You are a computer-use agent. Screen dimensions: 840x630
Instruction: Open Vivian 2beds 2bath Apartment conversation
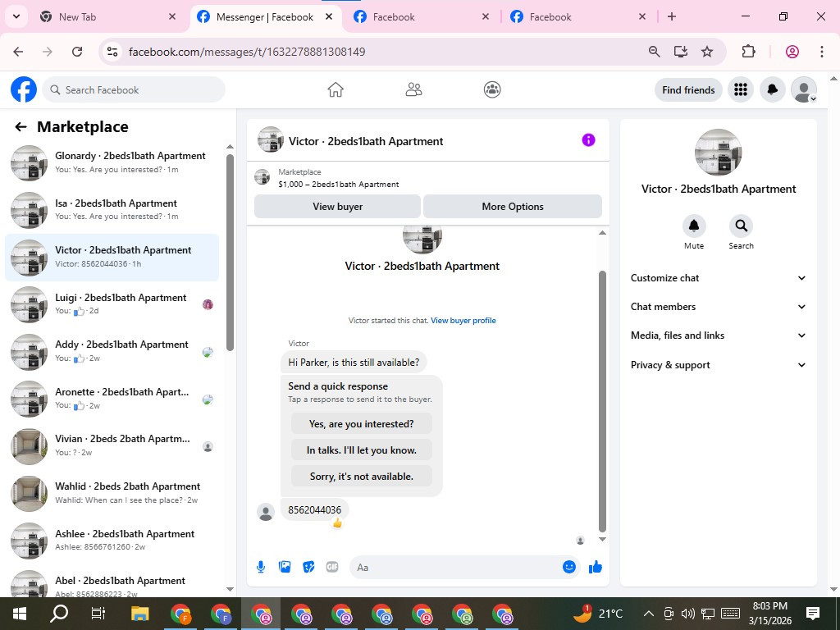tap(112, 445)
